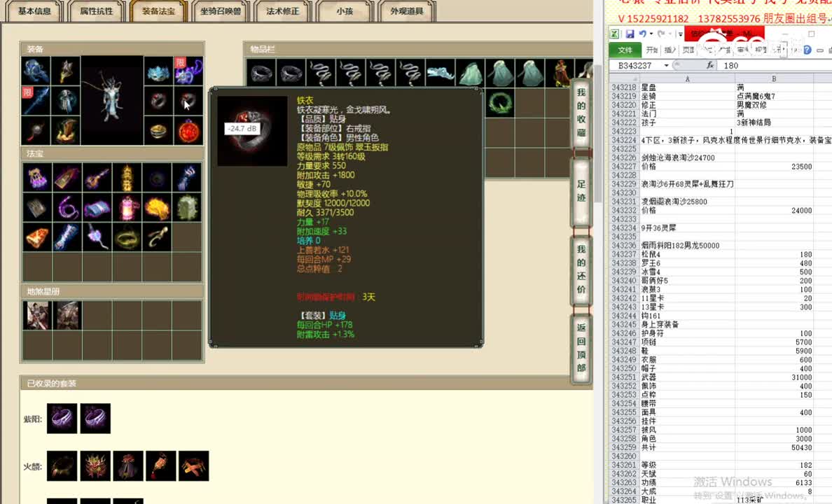Image resolution: width=832 pixels, height=504 pixels.
Task: Open the Excel 开始 ribbon tab
Action: (x=651, y=50)
